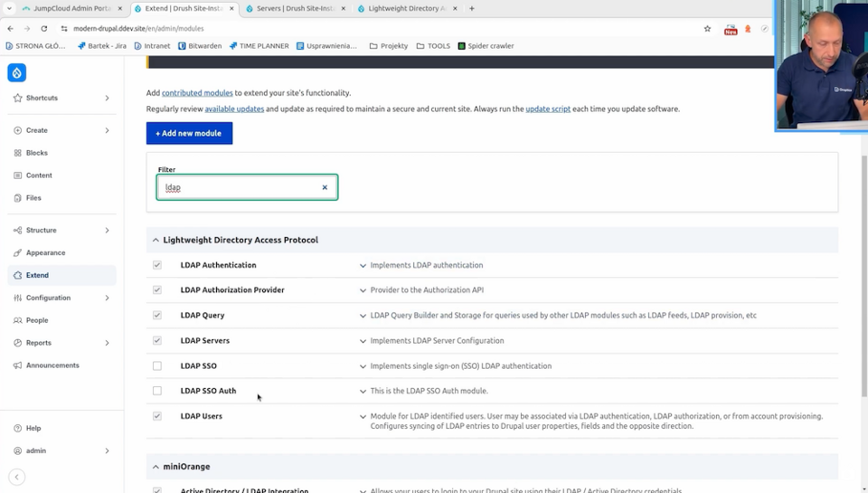Expand the Reports submenu arrow
Image resolution: width=868 pixels, height=493 pixels.
click(x=107, y=343)
